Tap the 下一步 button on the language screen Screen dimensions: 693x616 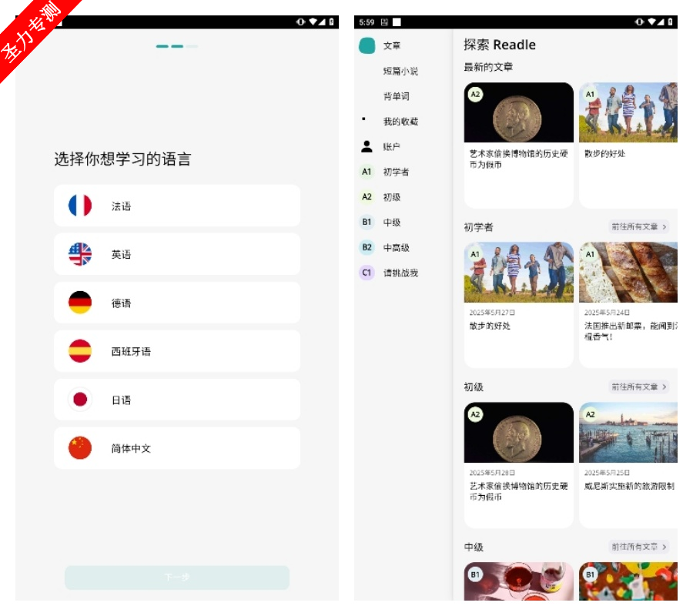(177, 577)
